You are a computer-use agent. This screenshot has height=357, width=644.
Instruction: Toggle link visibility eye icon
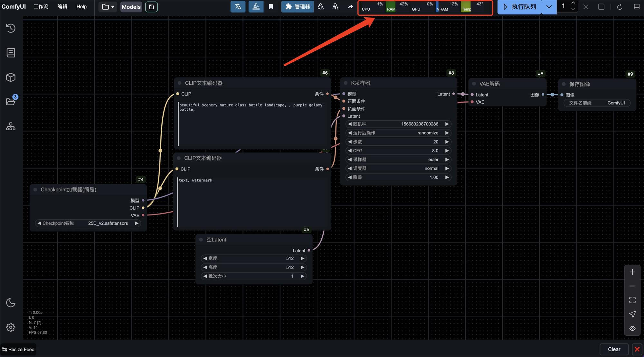[x=632, y=328]
